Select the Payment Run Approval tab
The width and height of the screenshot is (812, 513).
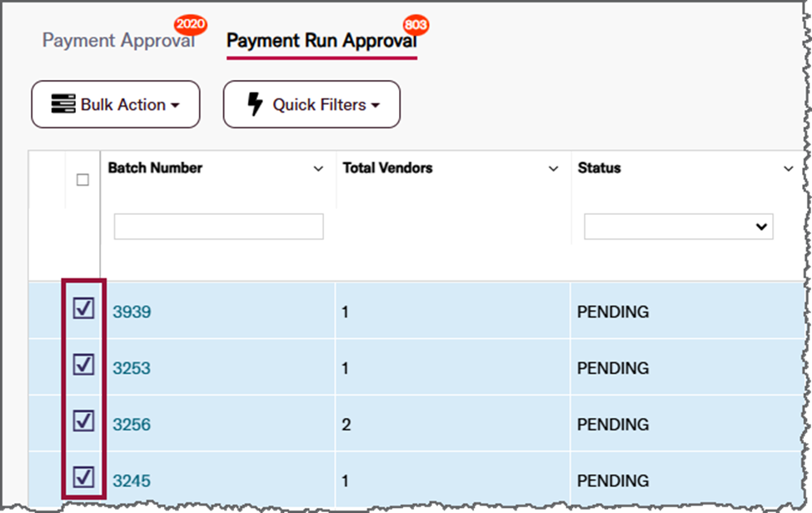[x=321, y=42]
